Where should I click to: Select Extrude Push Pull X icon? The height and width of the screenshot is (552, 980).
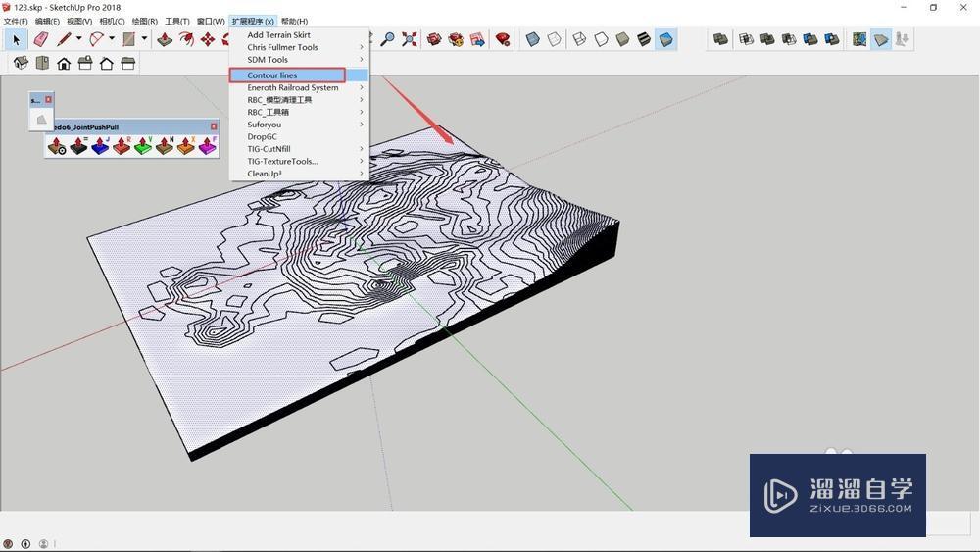point(185,146)
